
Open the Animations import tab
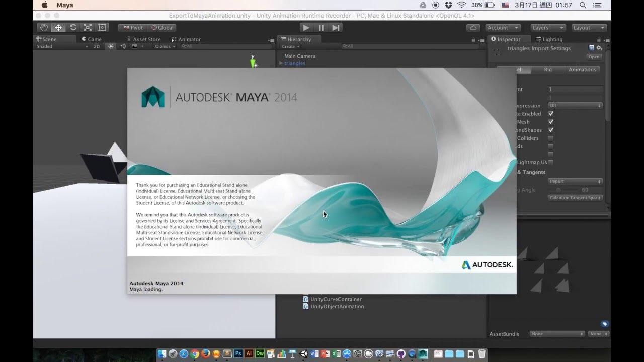(x=582, y=70)
